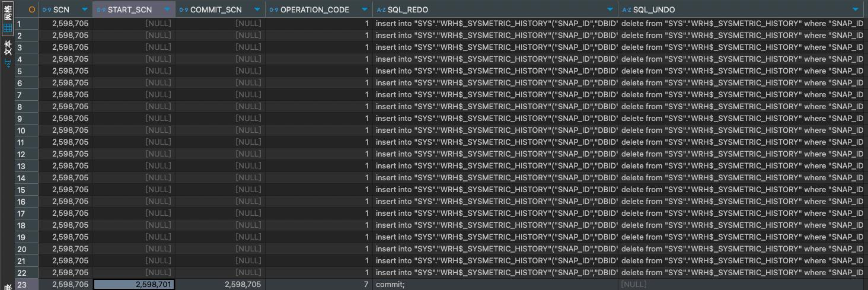
Task: Select row number 15 header
Action: (x=27, y=190)
